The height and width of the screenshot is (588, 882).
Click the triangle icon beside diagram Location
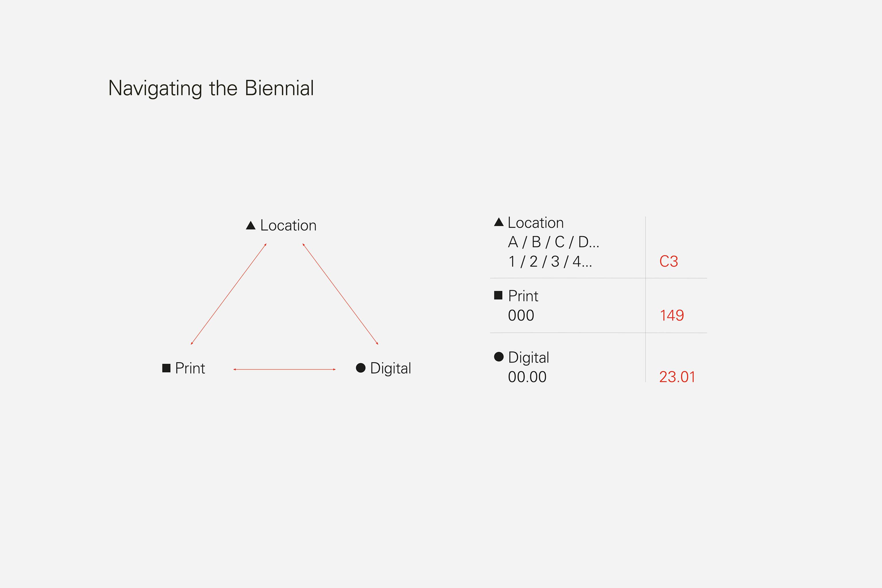pos(250,225)
